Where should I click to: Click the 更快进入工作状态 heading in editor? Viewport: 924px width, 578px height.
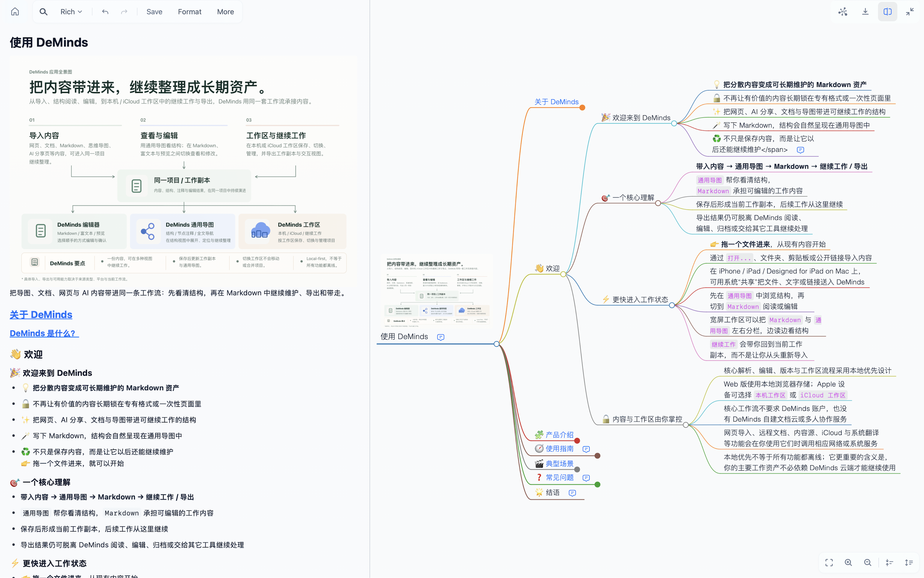coord(49,563)
